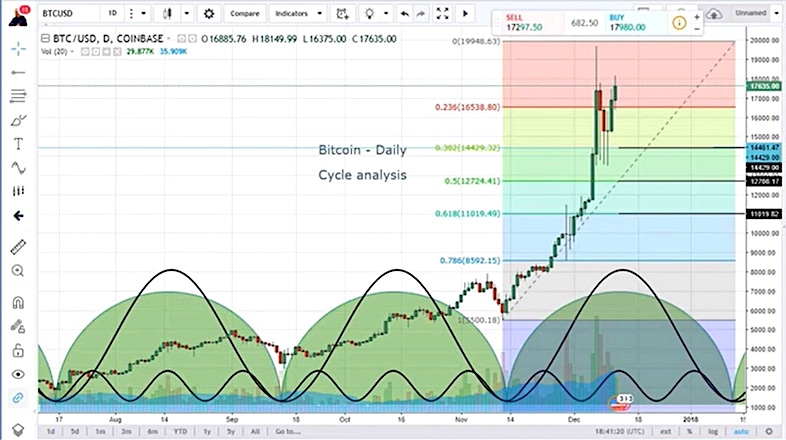Screen dimensions: 786x440
Task: Toggle magnet mode snapping
Action: point(18,303)
